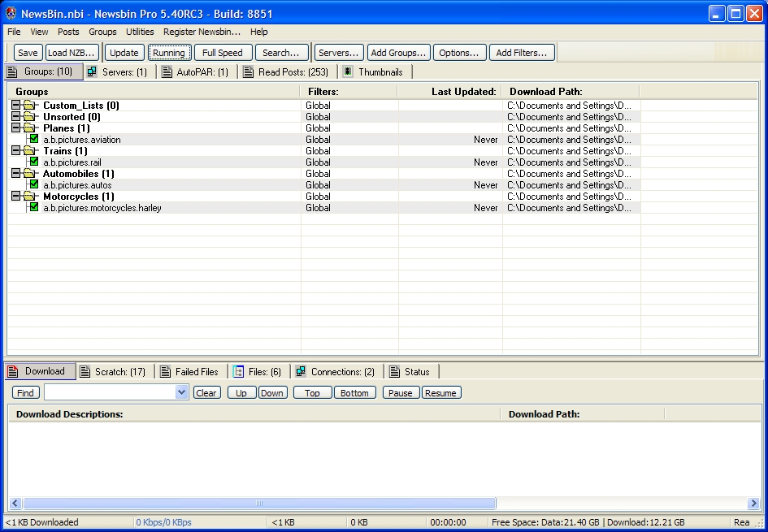Viewport: 768px width, 532px height.
Task: Open the View menu
Action: point(39,32)
